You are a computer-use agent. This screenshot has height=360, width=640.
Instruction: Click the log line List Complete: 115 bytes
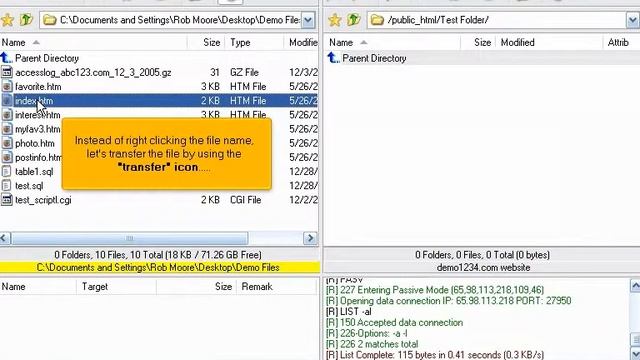(435, 355)
